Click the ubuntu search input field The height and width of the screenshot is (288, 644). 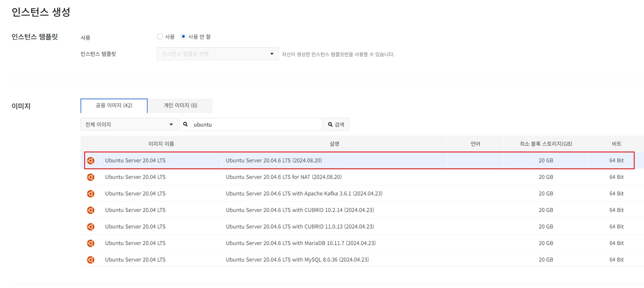pyautogui.click(x=251, y=124)
